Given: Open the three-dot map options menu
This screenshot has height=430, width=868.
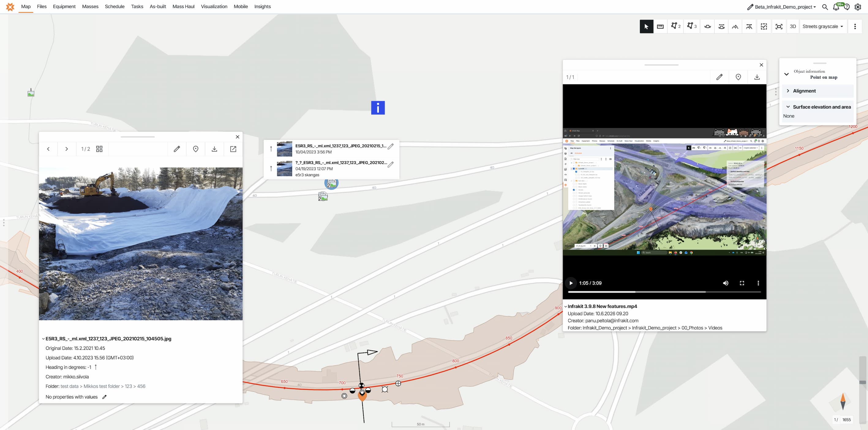Looking at the screenshot, I should [x=855, y=27].
